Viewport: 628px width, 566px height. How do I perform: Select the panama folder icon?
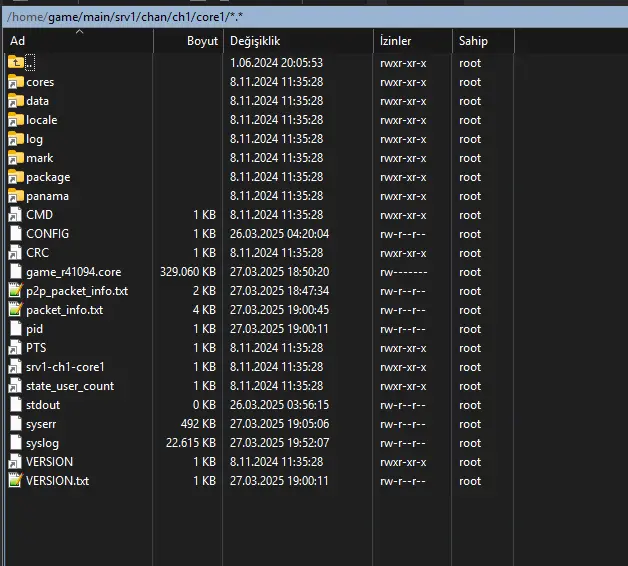16,196
